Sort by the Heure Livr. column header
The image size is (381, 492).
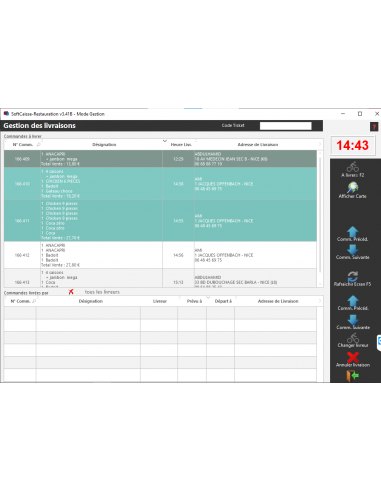point(181,145)
